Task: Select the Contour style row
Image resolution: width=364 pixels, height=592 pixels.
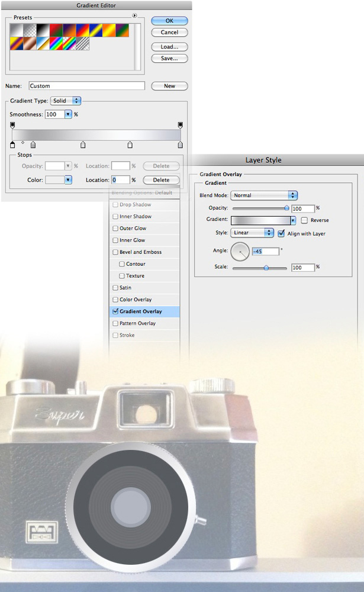Action: [x=144, y=264]
